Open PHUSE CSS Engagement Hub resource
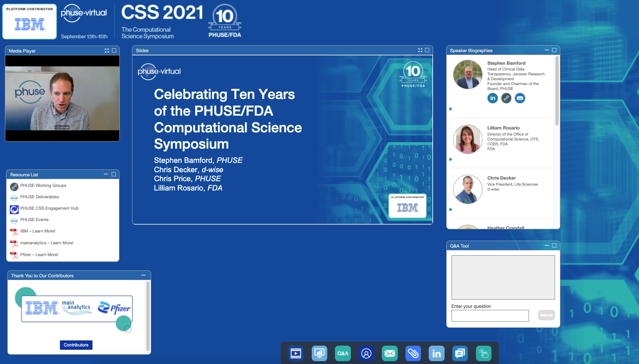639x364 pixels. 49,208
